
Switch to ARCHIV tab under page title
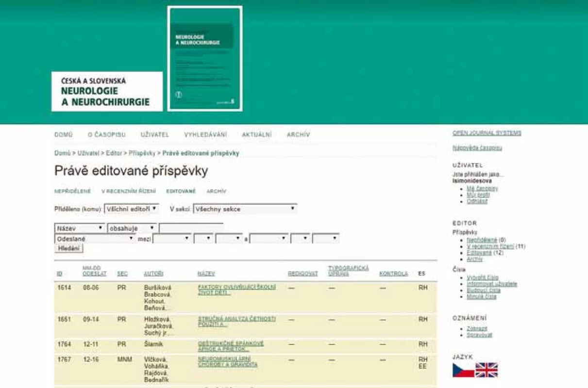point(217,192)
